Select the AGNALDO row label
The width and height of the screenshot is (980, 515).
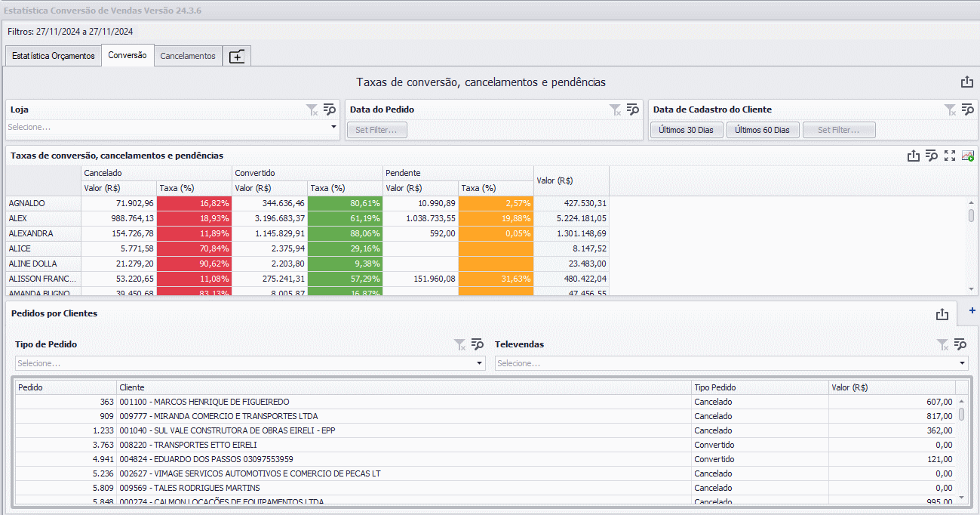click(x=43, y=204)
